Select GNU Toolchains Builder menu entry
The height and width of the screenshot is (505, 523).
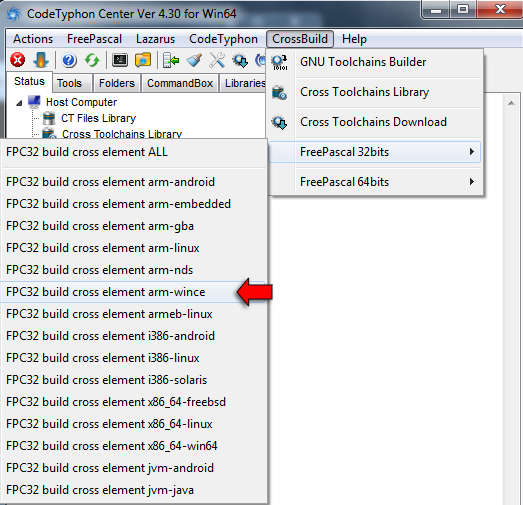376,62
